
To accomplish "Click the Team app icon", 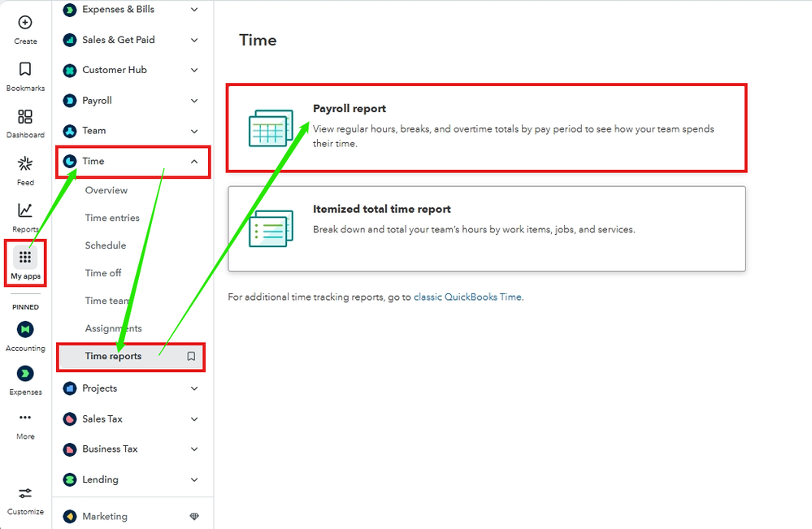I will (x=69, y=131).
